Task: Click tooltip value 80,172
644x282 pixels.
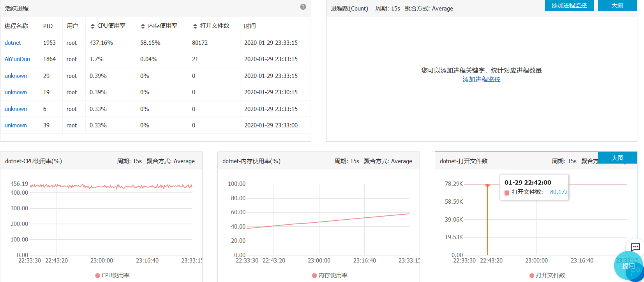Action: [x=559, y=192]
